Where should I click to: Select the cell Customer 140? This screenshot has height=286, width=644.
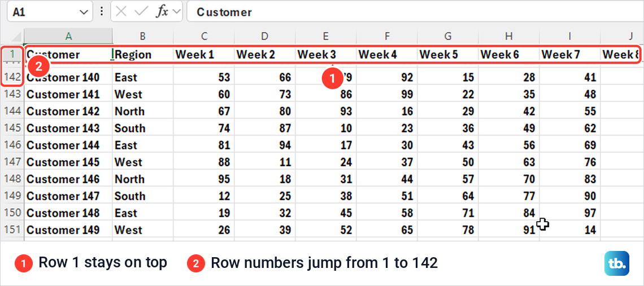tap(68, 77)
